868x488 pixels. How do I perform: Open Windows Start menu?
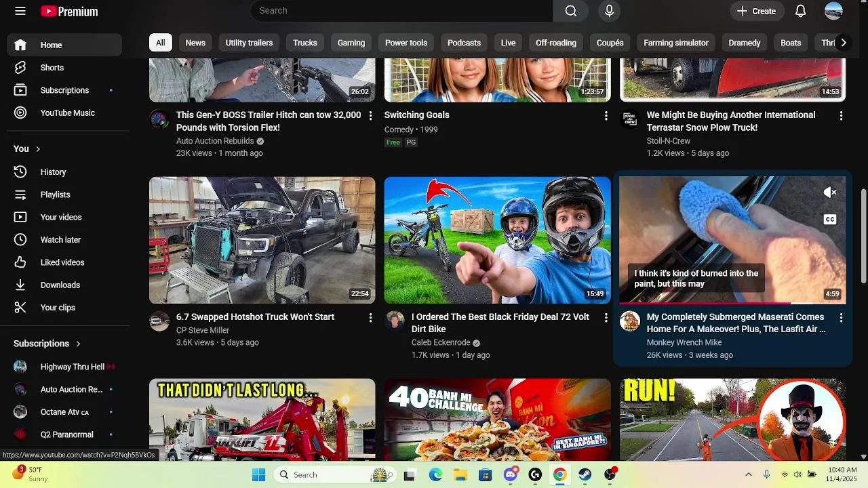coord(259,474)
